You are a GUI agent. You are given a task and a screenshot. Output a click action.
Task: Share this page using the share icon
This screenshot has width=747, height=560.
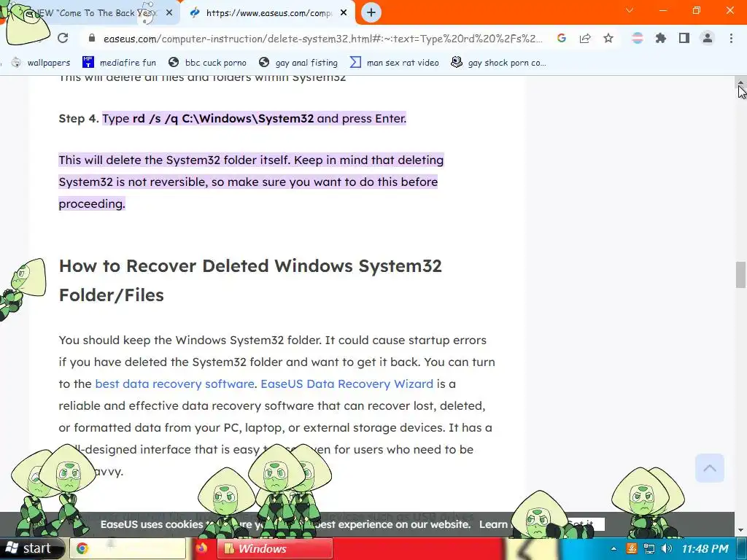click(585, 38)
